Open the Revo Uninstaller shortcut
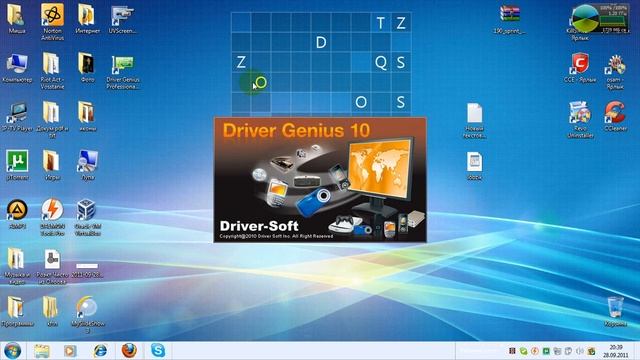Image resolution: width=640 pixels, height=360 pixels. pyautogui.click(x=580, y=120)
